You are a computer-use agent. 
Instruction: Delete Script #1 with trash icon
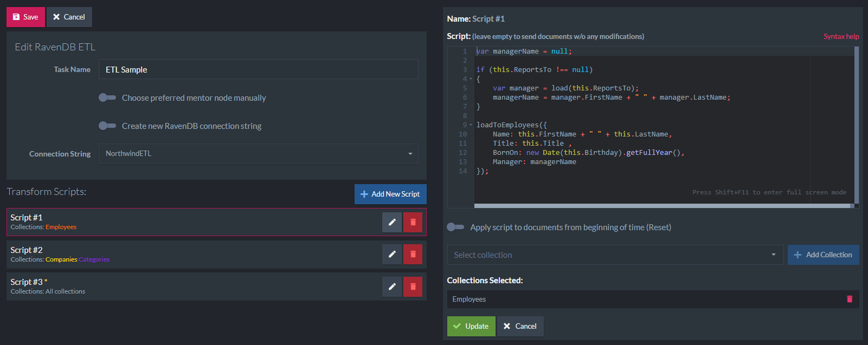click(413, 222)
